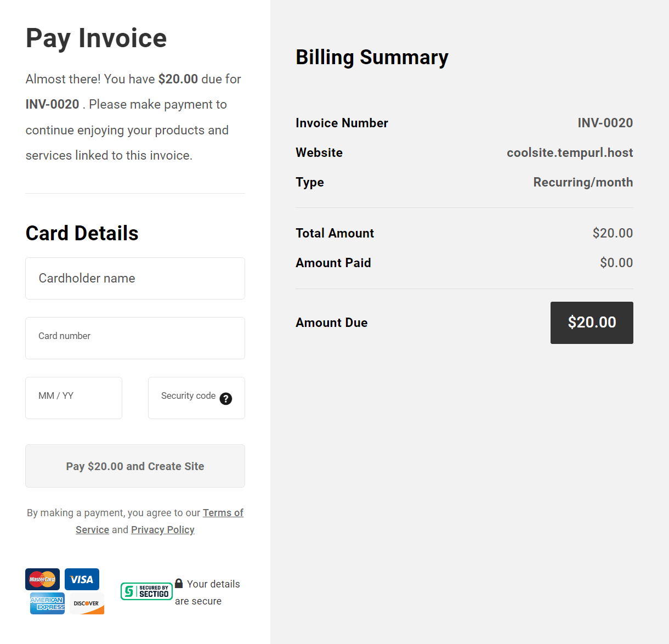Viewport: 669px width, 644px height.
Task: Click the Total Amount $20.00 value
Action: [613, 233]
